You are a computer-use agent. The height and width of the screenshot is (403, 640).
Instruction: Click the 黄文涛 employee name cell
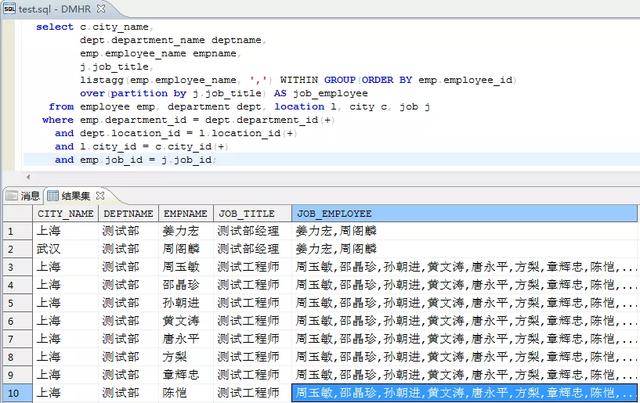click(186, 321)
